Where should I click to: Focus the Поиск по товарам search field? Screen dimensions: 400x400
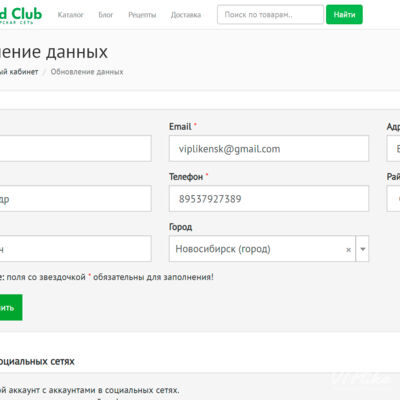pos(270,15)
